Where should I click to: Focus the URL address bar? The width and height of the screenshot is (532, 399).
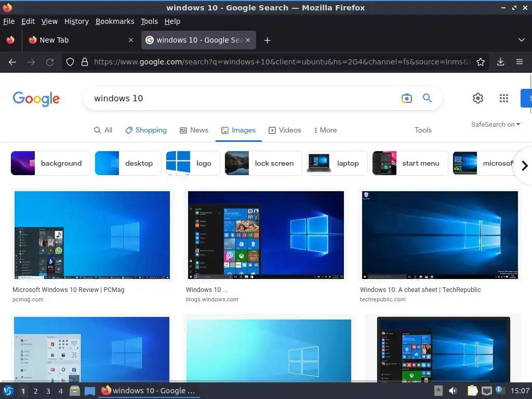[x=282, y=62]
